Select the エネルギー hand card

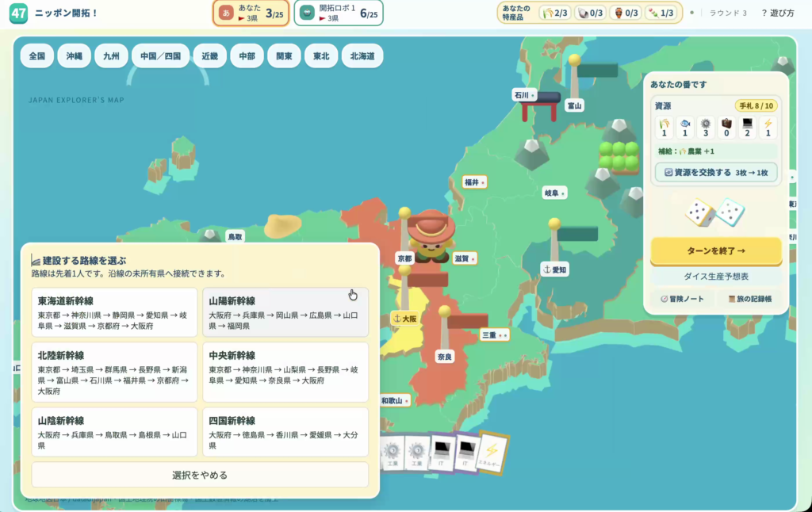tap(492, 453)
